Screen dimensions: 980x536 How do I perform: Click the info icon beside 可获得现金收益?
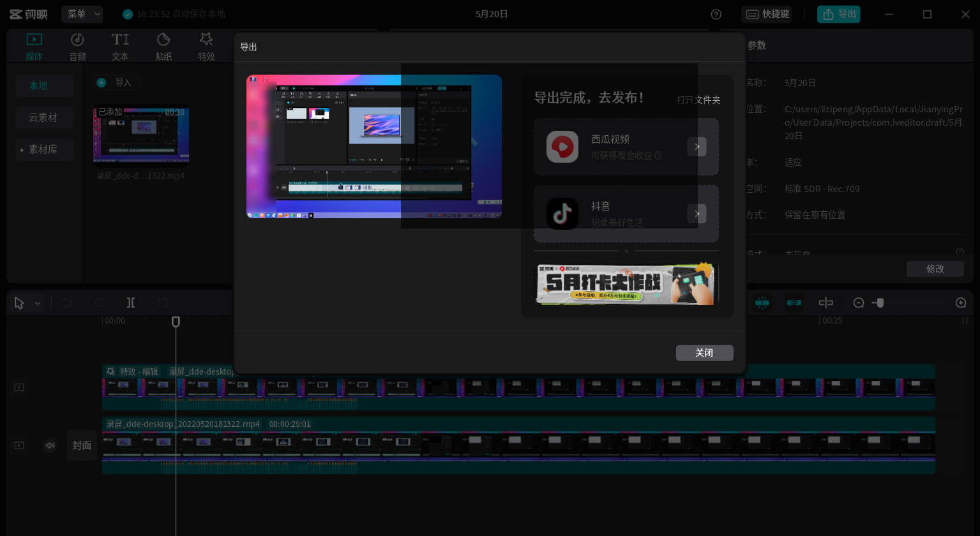point(658,156)
